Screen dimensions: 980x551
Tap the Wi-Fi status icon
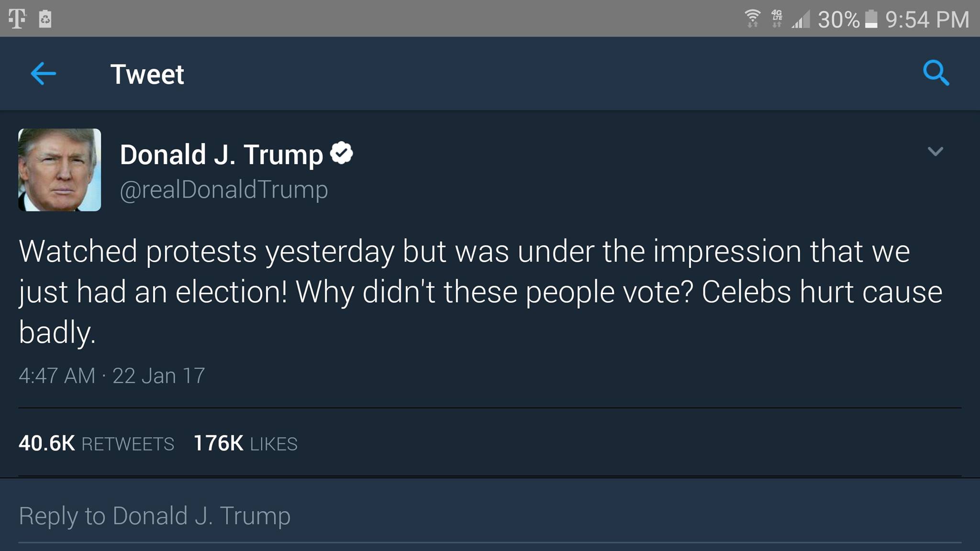pyautogui.click(x=753, y=19)
